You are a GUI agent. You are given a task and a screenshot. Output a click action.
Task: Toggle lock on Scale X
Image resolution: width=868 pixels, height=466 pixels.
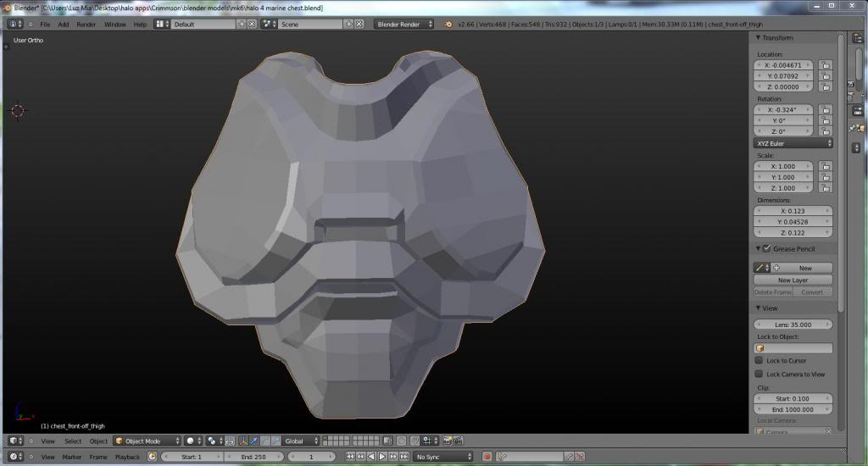coord(826,167)
